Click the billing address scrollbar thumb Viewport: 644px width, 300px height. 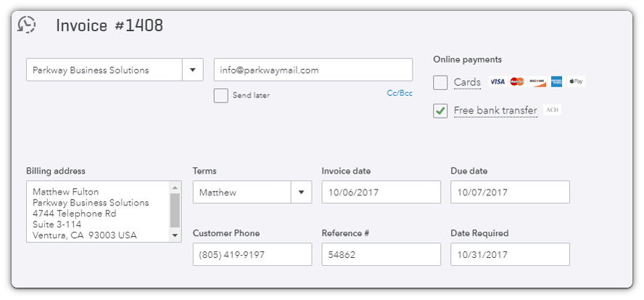175,210
